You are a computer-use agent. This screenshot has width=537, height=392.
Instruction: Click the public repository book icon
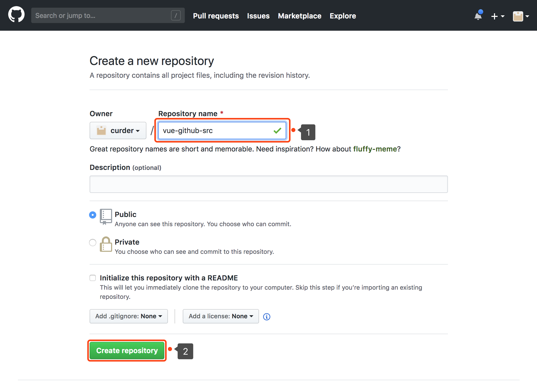pos(106,216)
